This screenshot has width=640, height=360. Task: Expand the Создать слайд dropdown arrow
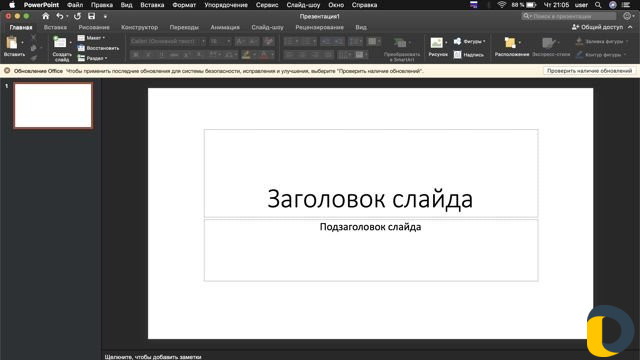[x=70, y=42]
